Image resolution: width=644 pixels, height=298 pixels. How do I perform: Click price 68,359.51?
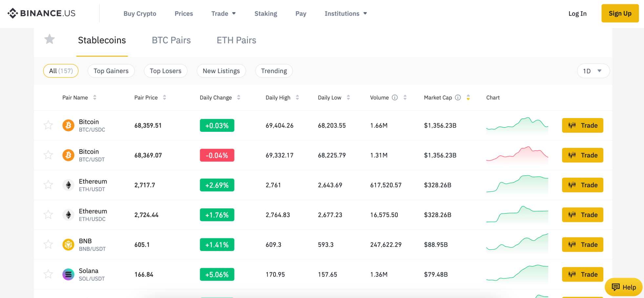[x=148, y=126]
